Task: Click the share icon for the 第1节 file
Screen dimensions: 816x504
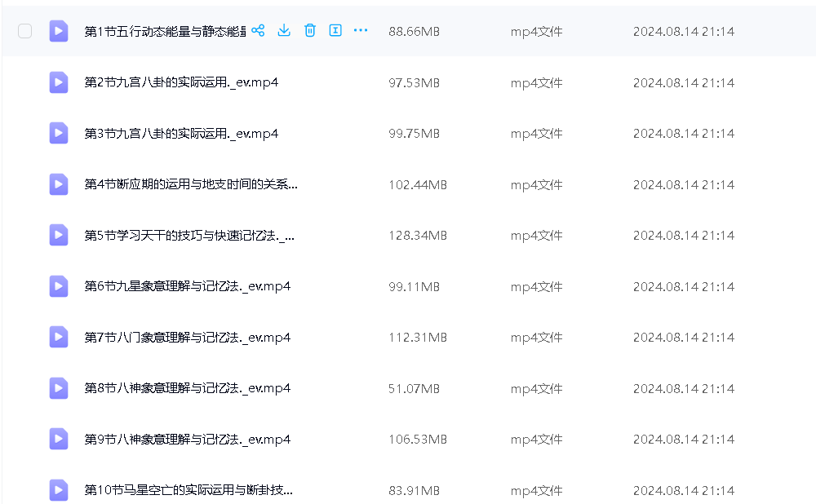Action: [258, 31]
